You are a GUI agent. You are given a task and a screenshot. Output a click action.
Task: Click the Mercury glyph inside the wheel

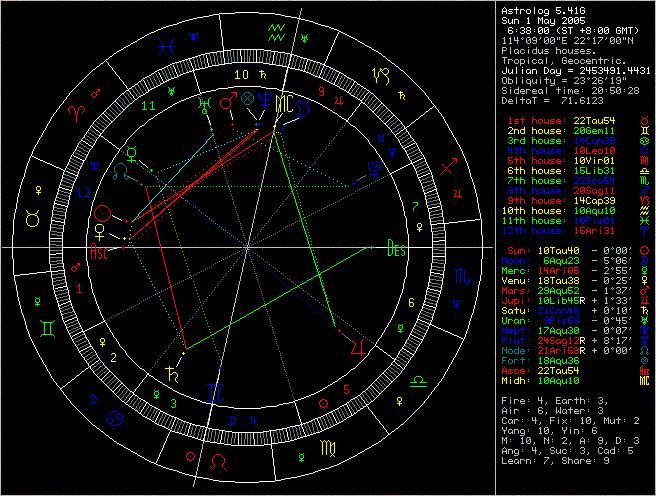click(x=130, y=155)
